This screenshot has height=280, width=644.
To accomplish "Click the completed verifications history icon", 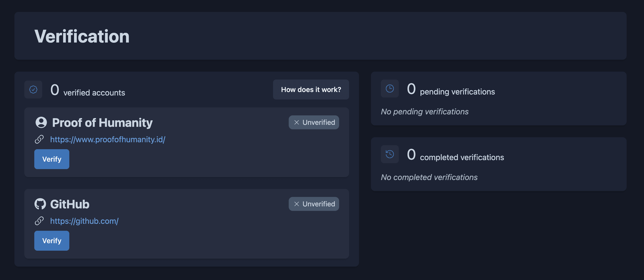I will coord(390,154).
